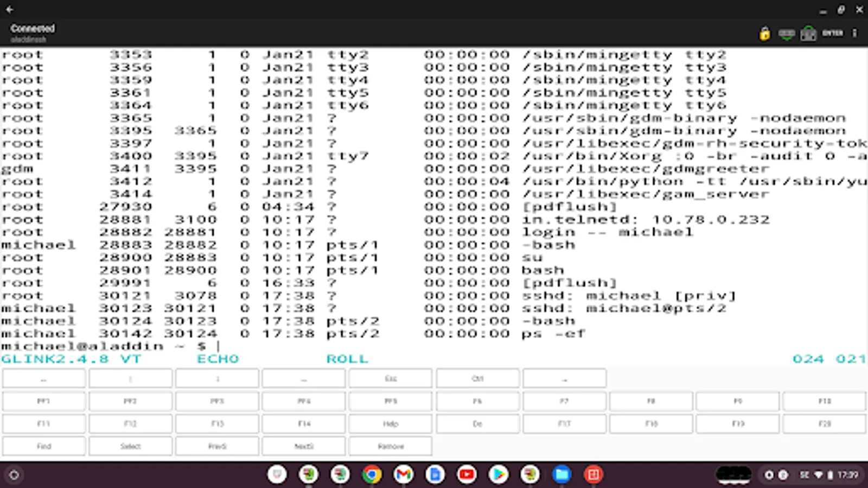The image size is (868, 488).
Task: Click the '/usr/libexec/gam_server' process entry
Action: [x=646, y=194]
